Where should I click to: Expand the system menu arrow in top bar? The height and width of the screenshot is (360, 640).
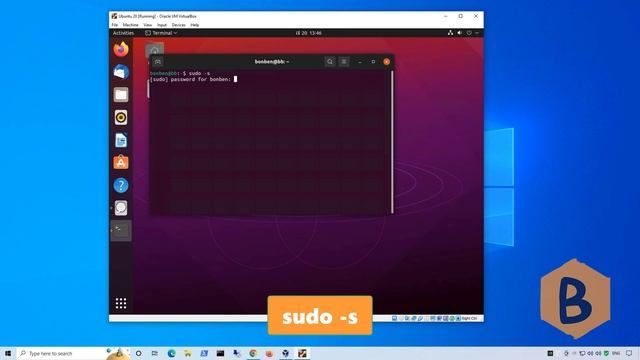[x=477, y=33]
